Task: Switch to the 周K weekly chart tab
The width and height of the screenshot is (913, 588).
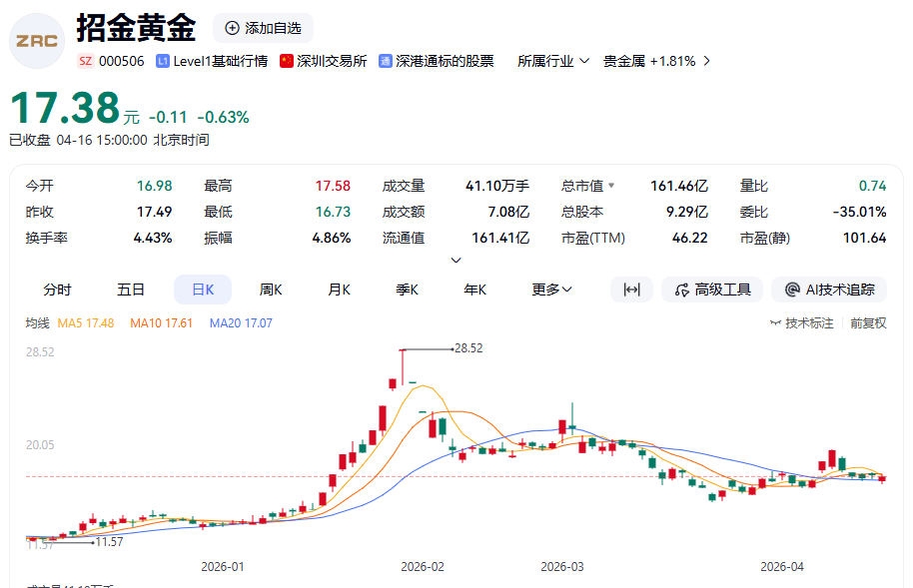Action: pos(271,290)
